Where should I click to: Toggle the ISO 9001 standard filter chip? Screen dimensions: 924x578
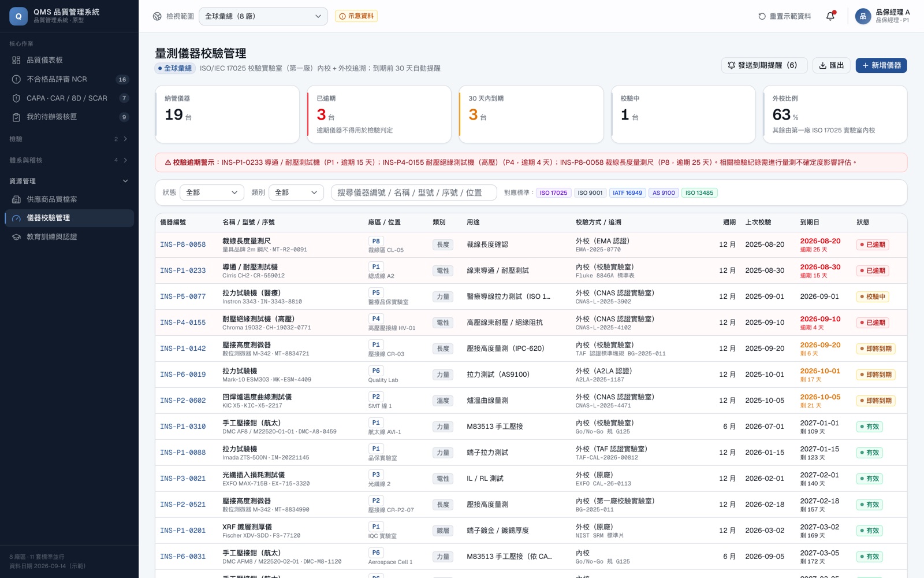pyautogui.click(x=590, y=193)
